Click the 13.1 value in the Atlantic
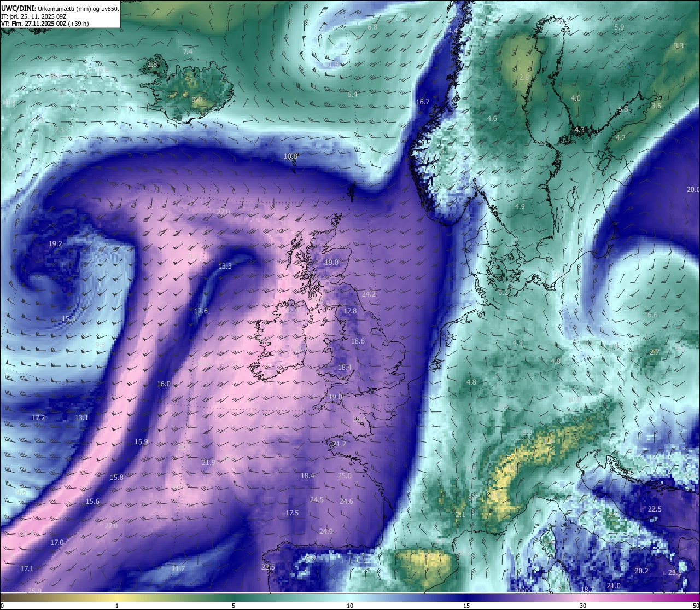This screenshot has height=610, width=700. pyautogui.click(x=81, y=418)
